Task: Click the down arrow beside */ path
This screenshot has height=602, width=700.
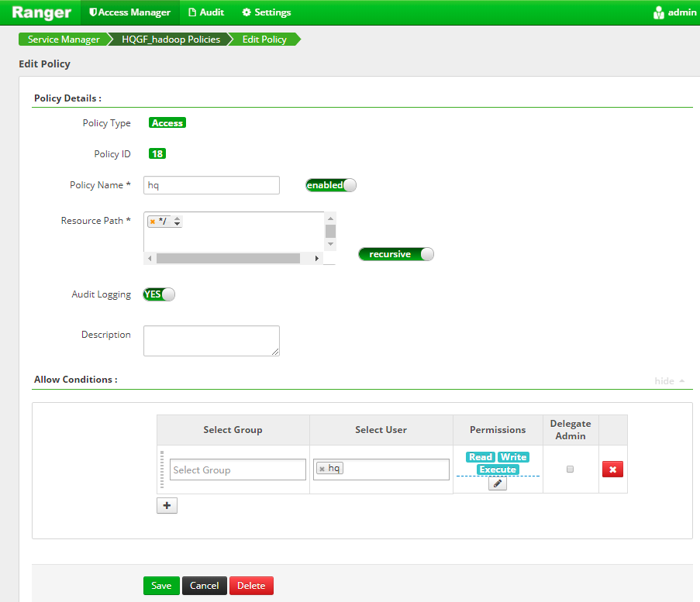Action: click(x=178, y=224)
